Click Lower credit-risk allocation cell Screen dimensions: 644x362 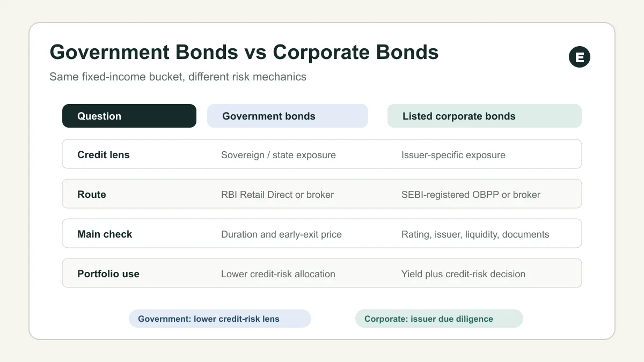pyautogui.click(x=278, y=274)
